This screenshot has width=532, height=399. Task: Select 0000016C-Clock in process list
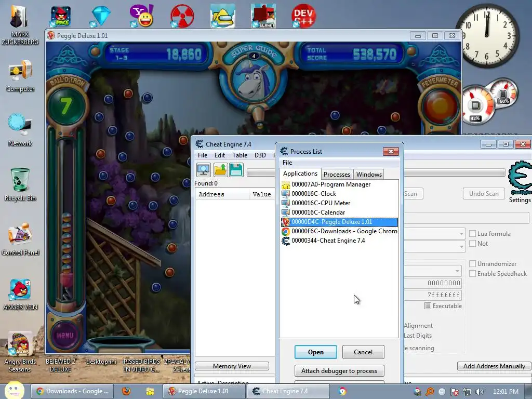click(339, 194)
